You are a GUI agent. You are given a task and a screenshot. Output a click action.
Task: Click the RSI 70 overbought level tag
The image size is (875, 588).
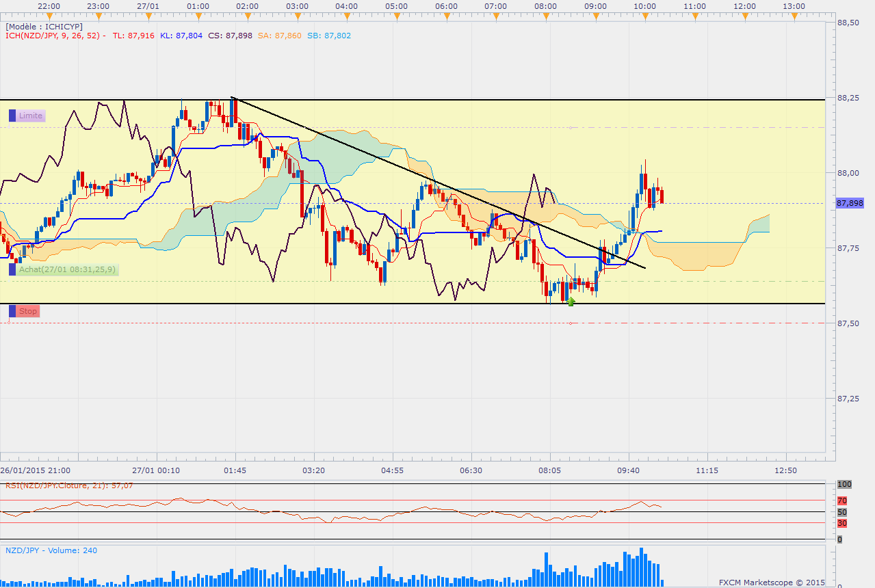tap(842, 500)
